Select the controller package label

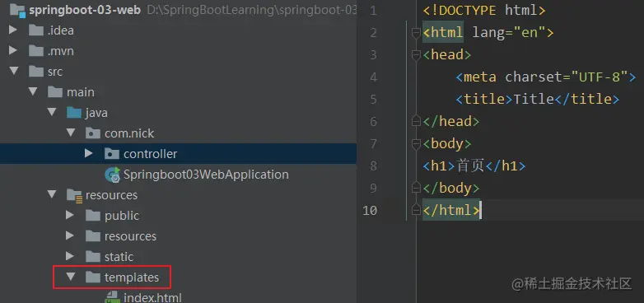point(151,154)
